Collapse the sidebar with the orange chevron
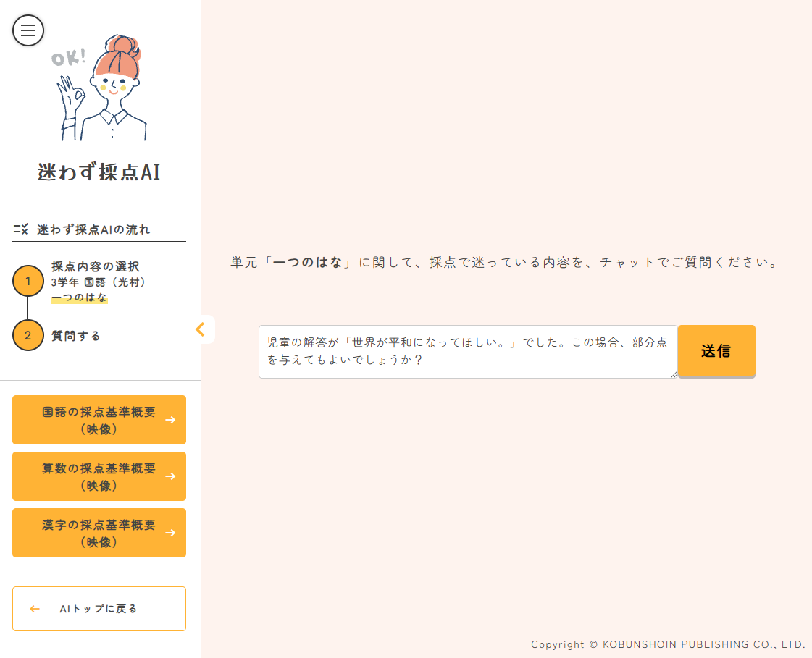Viewport: 812px width, 658px height. [x=201, y=329]
